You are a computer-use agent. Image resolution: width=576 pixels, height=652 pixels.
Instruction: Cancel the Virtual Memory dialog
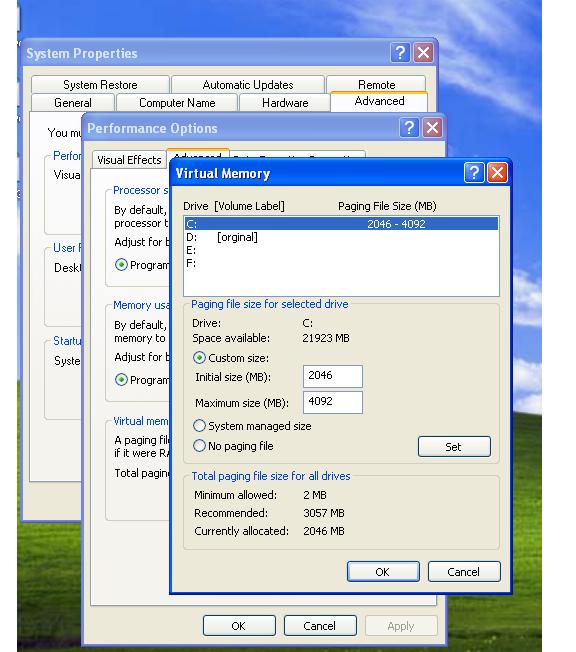[x=464, y=572]
